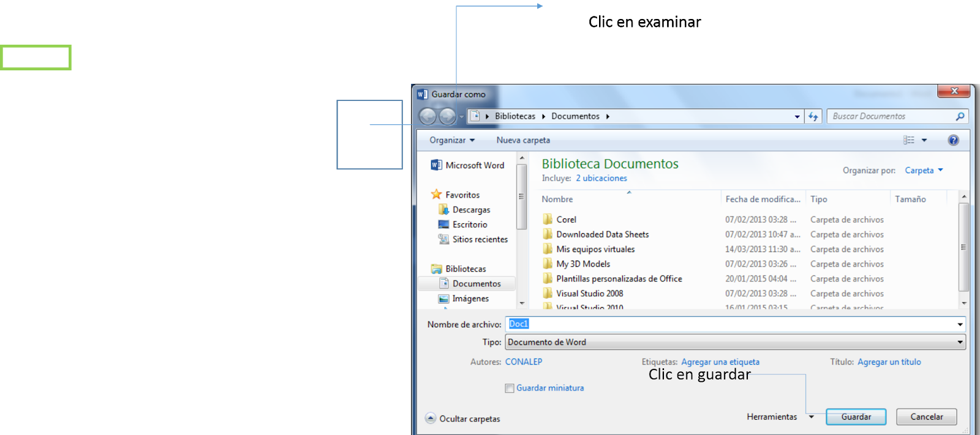Viewport: 980px width, 435px height.
Task: Select Visual Studio 2008 folder name
Action: 589,293
